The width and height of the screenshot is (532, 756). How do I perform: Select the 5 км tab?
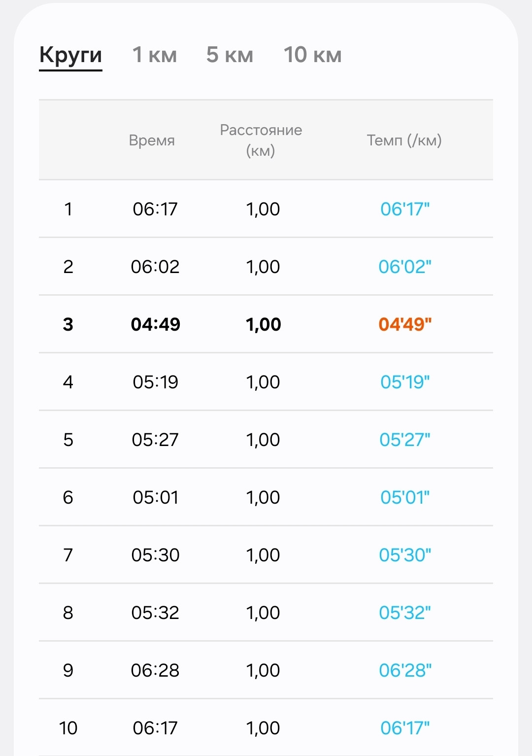230,55
